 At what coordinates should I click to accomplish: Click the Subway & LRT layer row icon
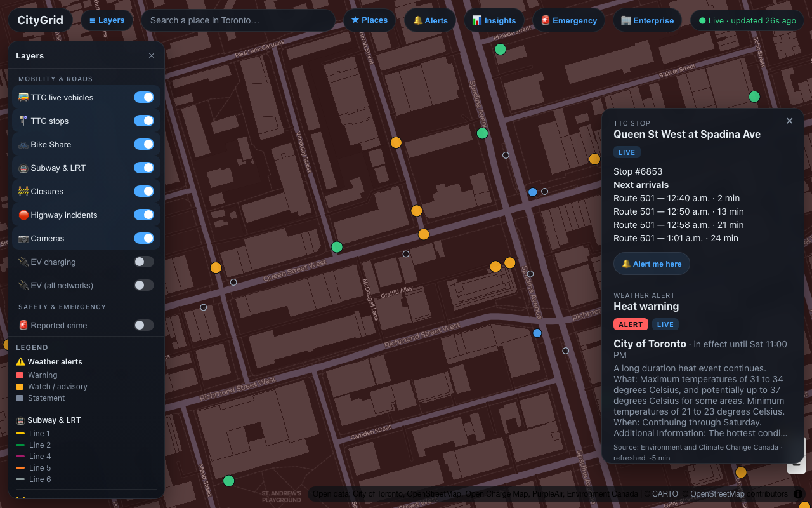(x=23, y=168)
